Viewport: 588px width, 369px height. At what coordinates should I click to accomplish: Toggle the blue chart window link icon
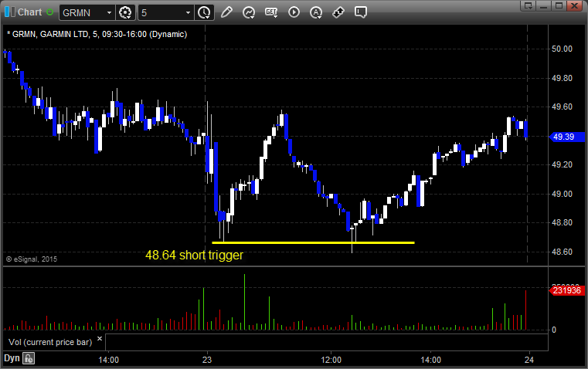pos(8,12)
